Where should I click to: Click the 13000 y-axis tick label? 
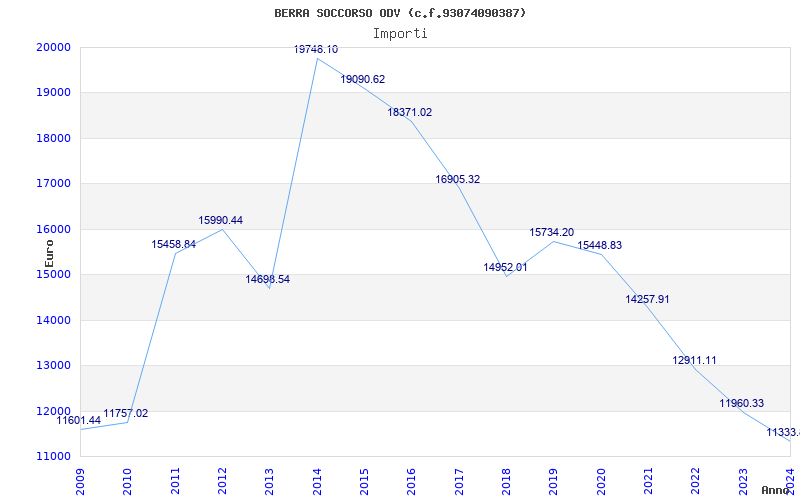pos(53,366)
